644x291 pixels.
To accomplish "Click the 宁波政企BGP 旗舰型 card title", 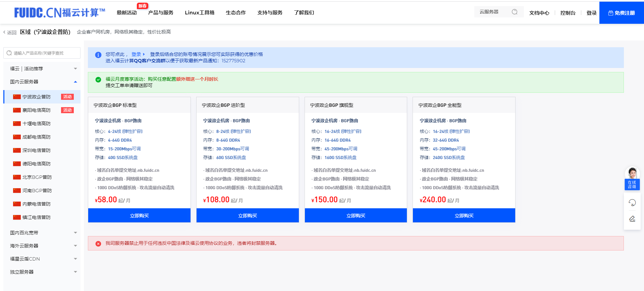I will (x=331, y=105).
